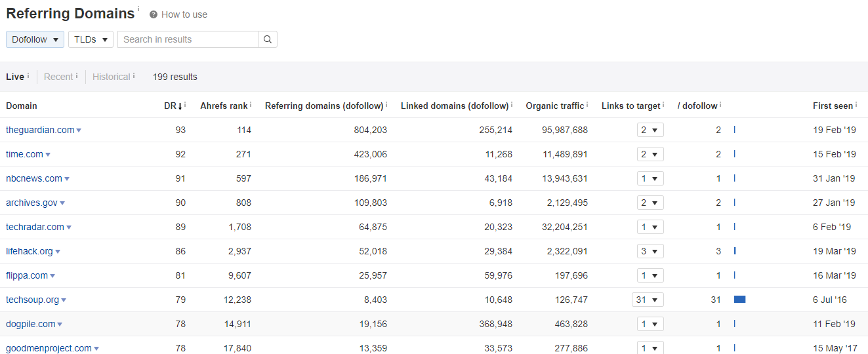Screen dimensions: 868x354
Task: Open flippa.com domain link
Action: (x=27, y=275)
